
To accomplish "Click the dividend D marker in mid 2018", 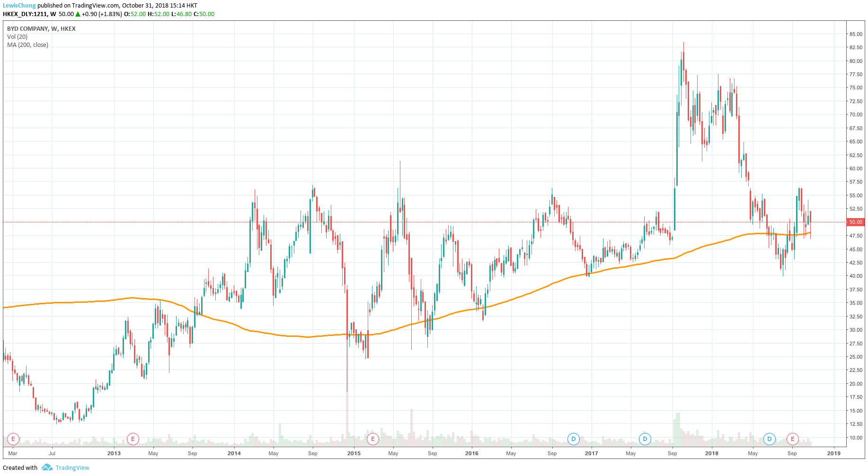I will point(770,439).
